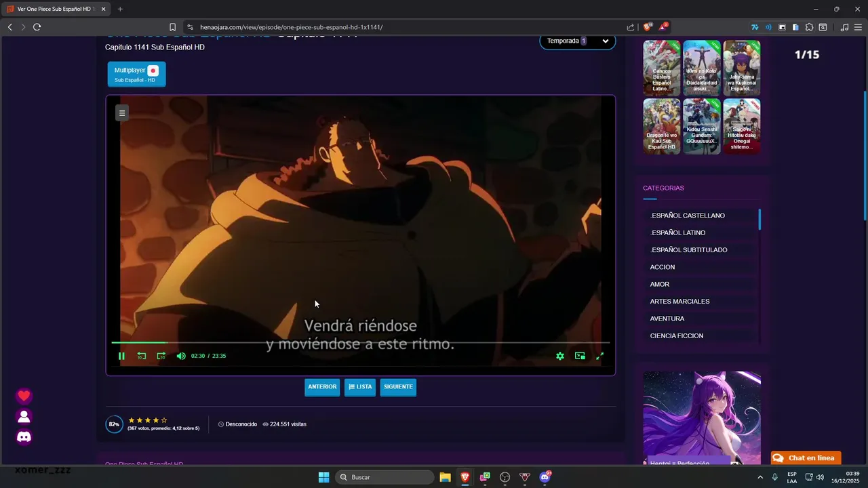
Task: Click the pink heart icon on left sidebar
Action: click(24, 396)
